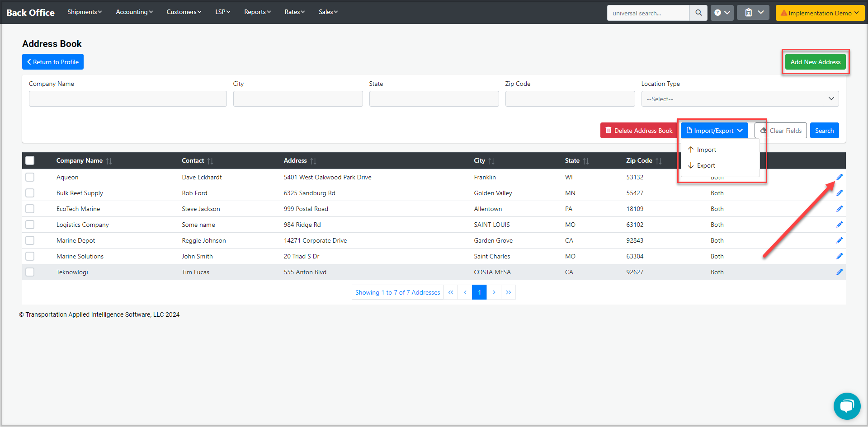Click the blue Search button
The height and width of the screenshot is (427, 868).
[x=824, y=131]
